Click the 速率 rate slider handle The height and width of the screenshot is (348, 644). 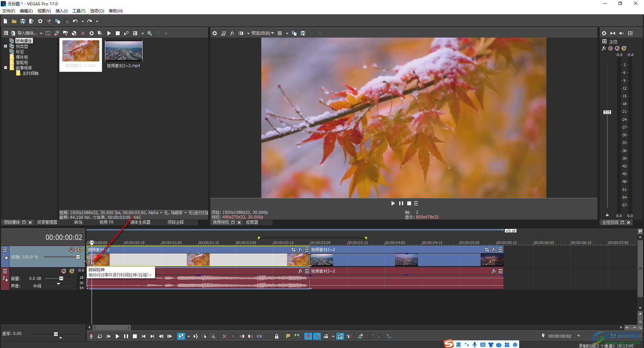(x=56, y=334)
